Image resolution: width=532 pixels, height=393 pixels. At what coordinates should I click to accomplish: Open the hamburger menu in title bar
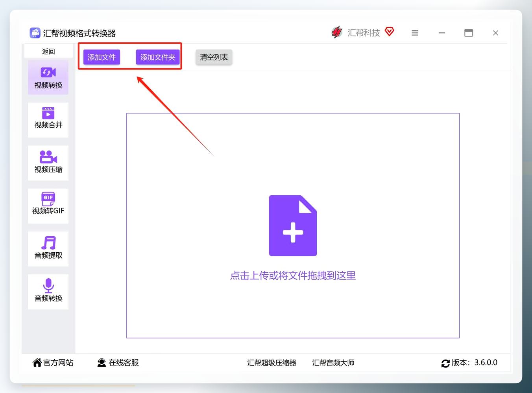[415, 33]
